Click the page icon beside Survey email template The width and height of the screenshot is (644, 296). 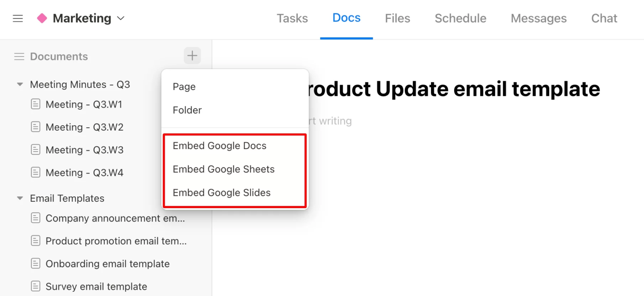coord(36,286)
